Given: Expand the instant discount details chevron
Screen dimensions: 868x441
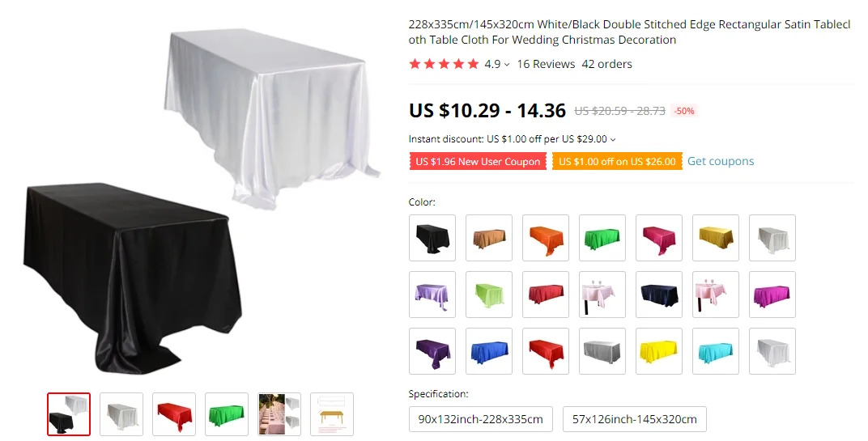Looking at the screenshot, I should pyautogui.click(x=613, y=139).
